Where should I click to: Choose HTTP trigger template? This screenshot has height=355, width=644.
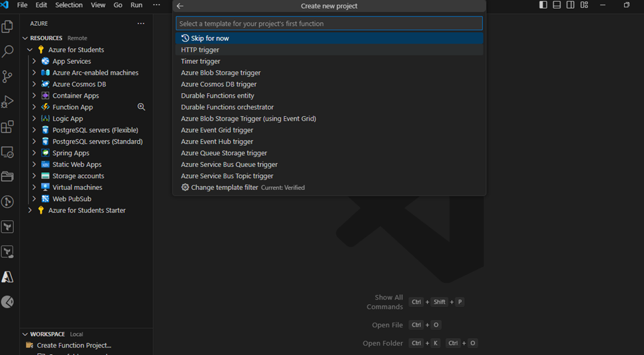click(329, 49)
